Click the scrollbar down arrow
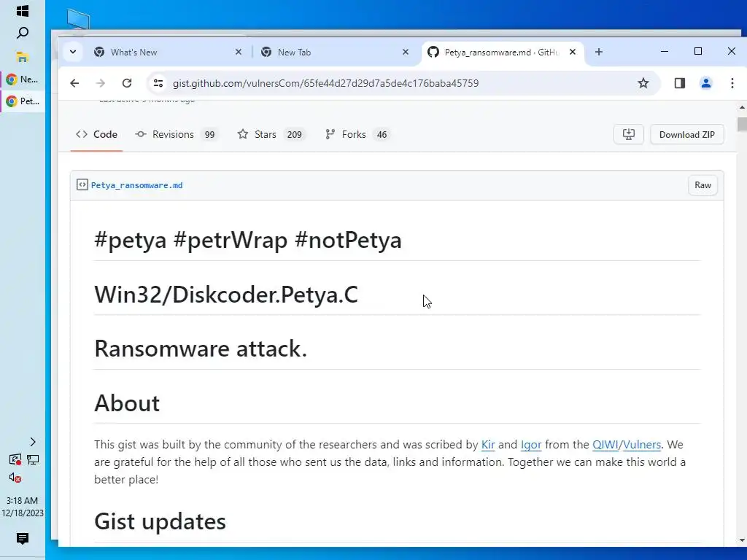The width and height of the screenshot is (747, 560). [742, 540]
